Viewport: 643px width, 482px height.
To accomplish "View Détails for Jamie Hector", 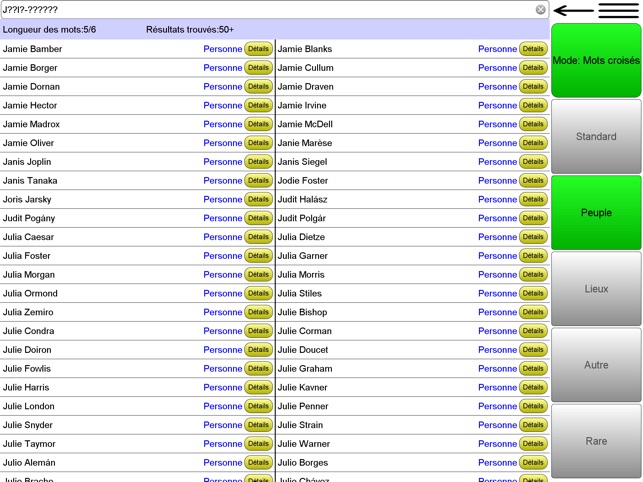I will pyautogui.click(x=258, y=105).
